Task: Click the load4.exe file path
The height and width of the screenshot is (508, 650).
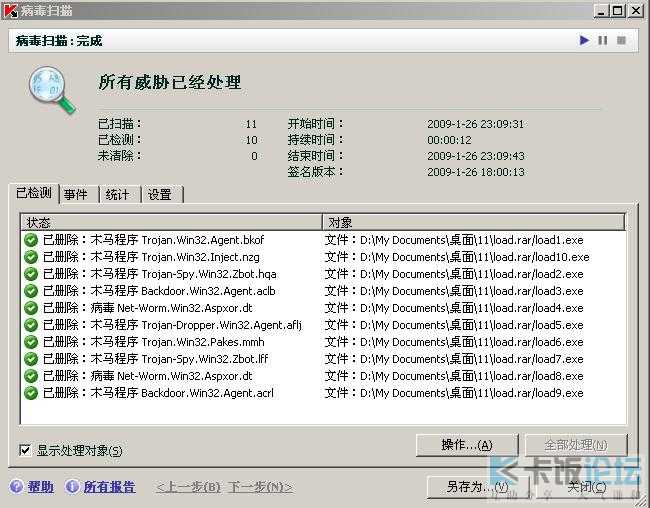Action: point(454,308)
